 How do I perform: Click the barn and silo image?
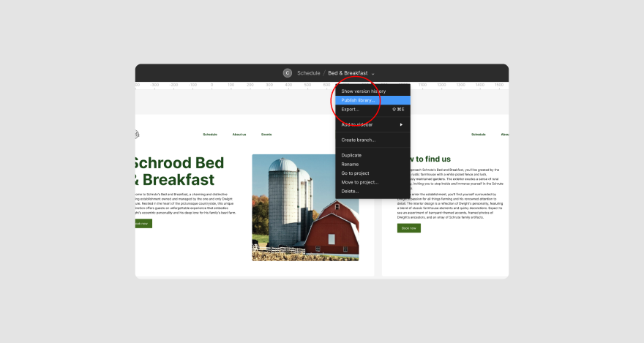tap(305, 208)
